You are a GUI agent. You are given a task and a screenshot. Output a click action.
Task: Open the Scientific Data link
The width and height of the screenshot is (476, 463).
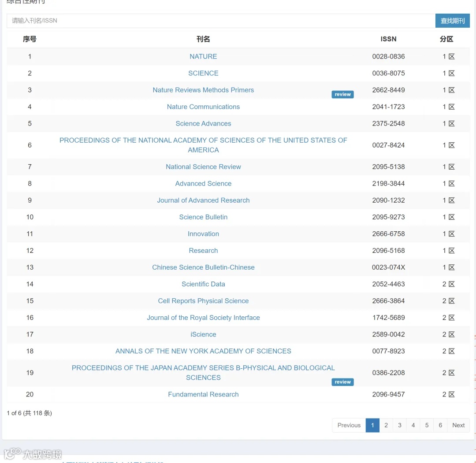point(203,284)
